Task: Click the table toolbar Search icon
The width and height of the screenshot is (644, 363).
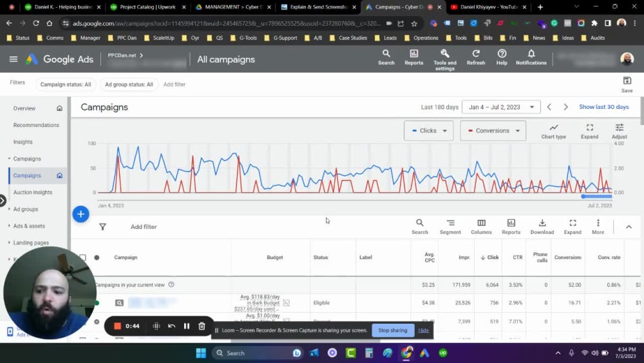Action: pos(420,226)
